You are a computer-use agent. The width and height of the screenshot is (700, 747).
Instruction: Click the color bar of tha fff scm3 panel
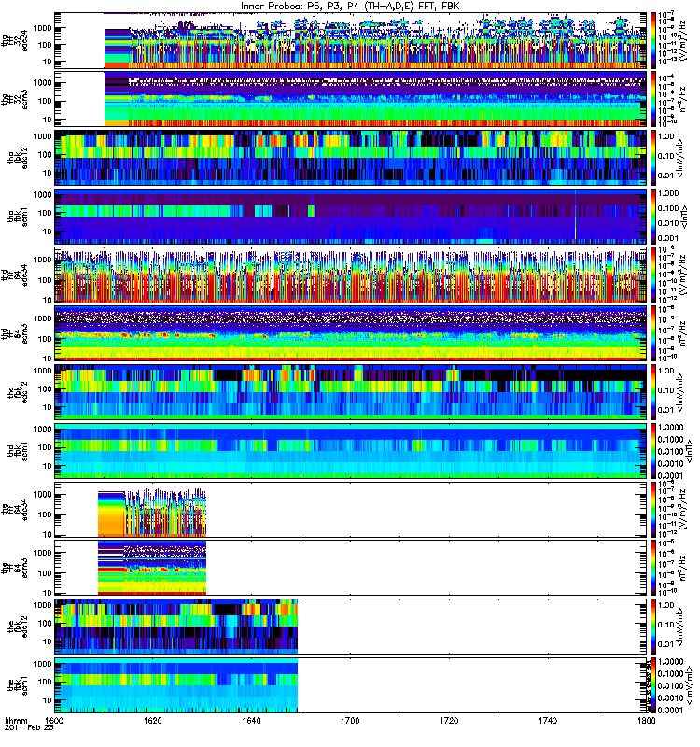pyautogui.click(x=654, y=99)
